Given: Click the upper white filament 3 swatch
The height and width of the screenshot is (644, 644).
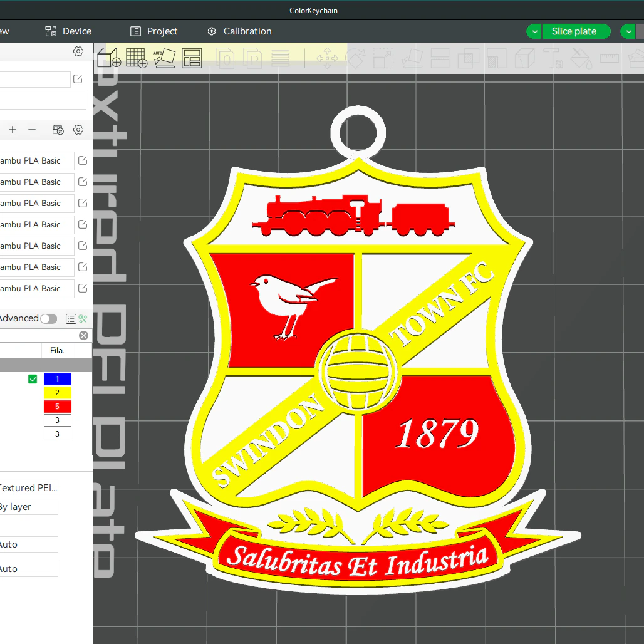Looking at the screenshot, I should pos(58,420).
